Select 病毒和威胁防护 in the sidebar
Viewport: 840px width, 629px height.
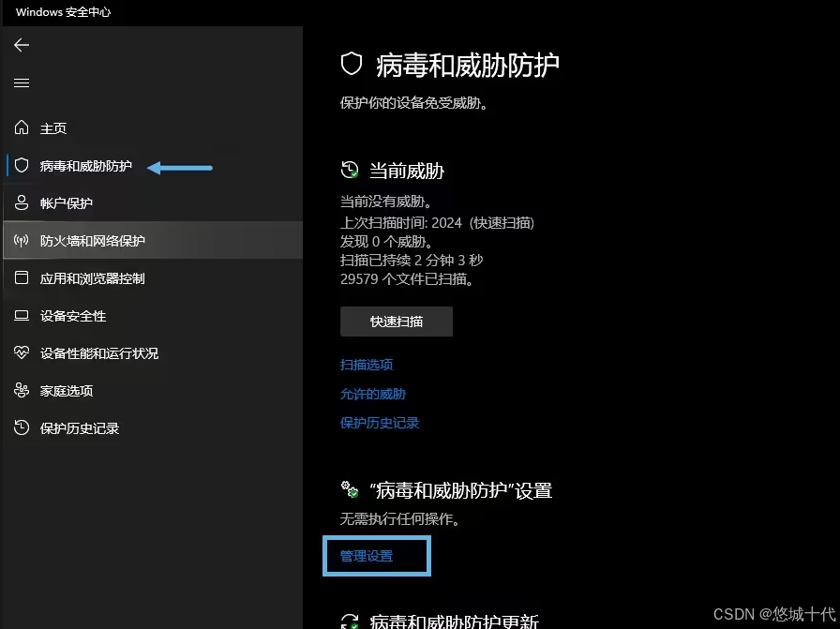pos(153,166)
